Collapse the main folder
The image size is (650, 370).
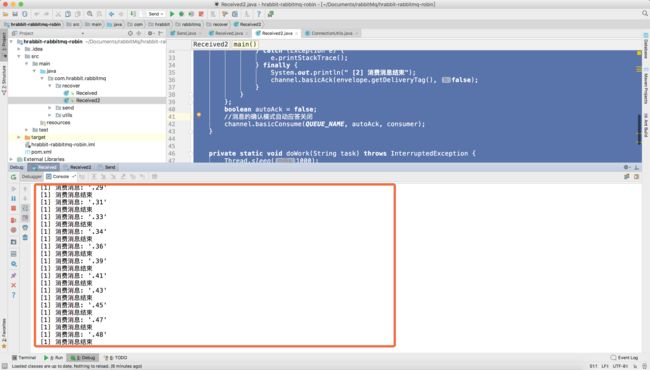click(x=27, y=64)
